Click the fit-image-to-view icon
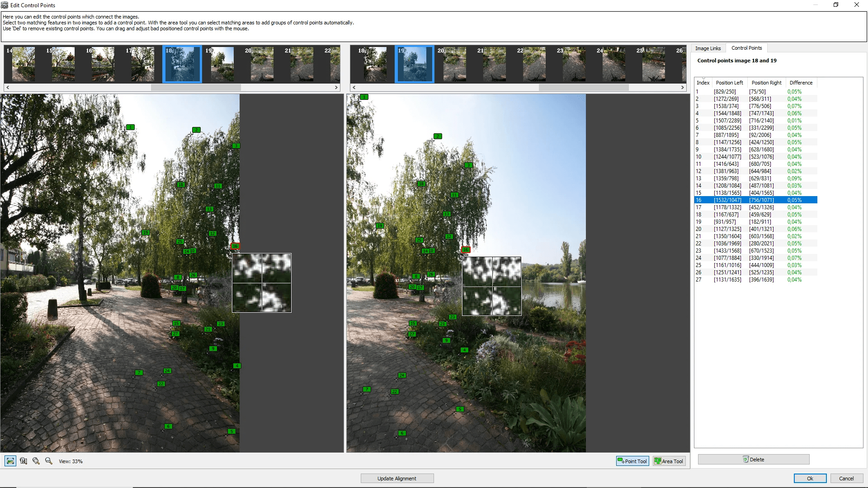Image resolution: width=868 pixels, height=488 pixels. coord(10,461)
